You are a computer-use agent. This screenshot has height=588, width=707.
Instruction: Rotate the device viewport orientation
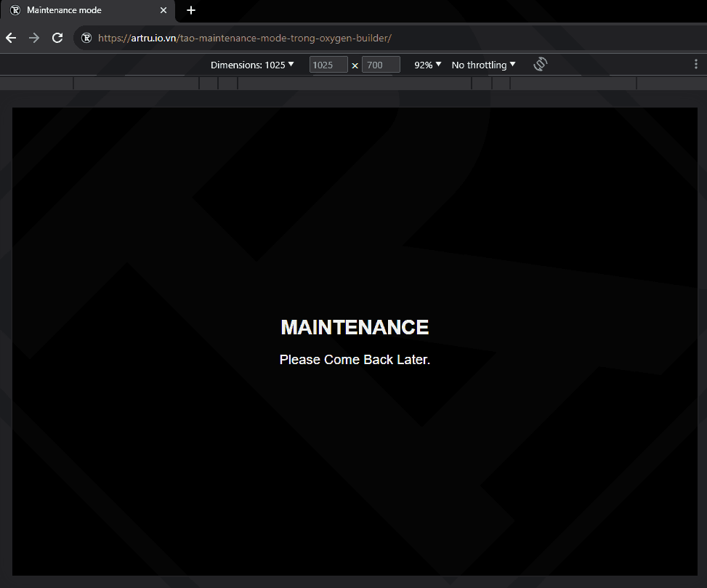(540, 65)
